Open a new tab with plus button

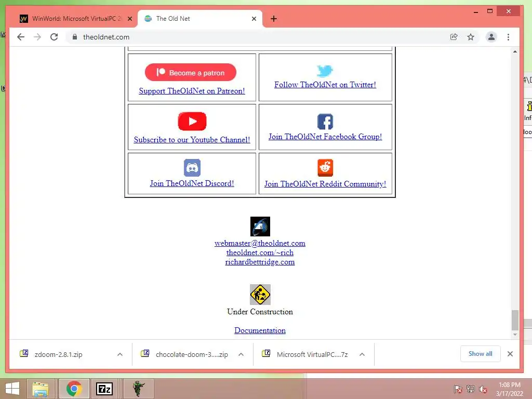click(x=274, y=19)
